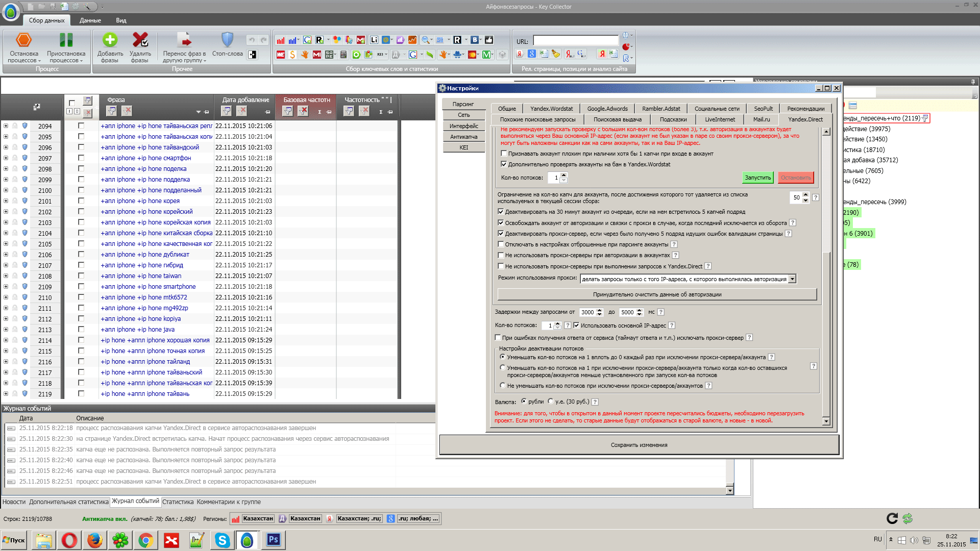The height and width of the screenshot is (551, 980).
Task: Open the 'Режим использования прокси' dropdown
Action: click(x=792, y=279)
